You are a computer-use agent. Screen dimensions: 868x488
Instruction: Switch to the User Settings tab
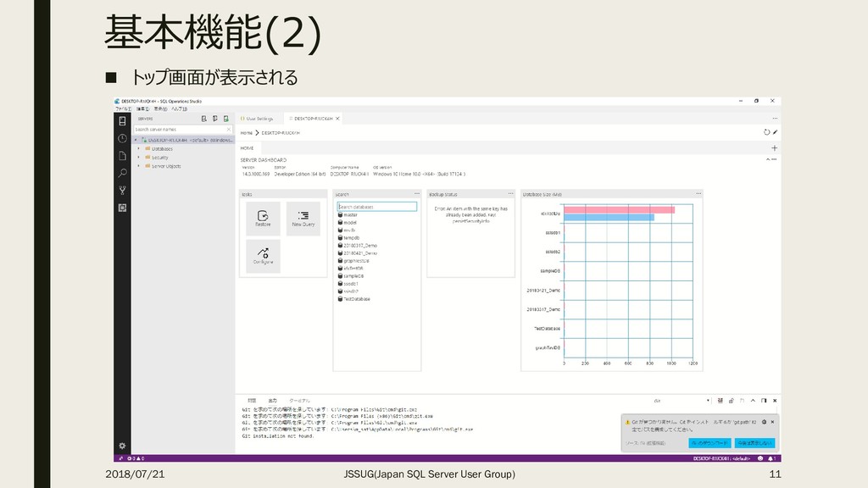(257, 119)
